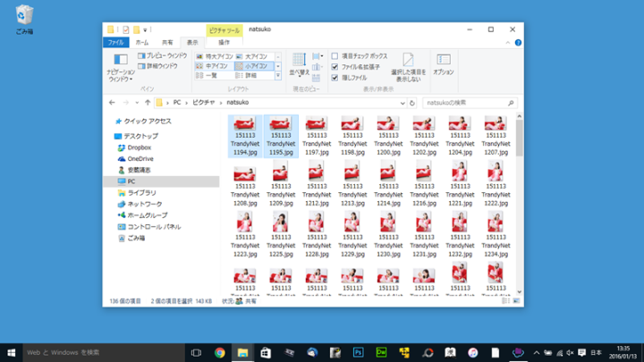
Task: Expand the address bar history dropdown
Action: 402,103
